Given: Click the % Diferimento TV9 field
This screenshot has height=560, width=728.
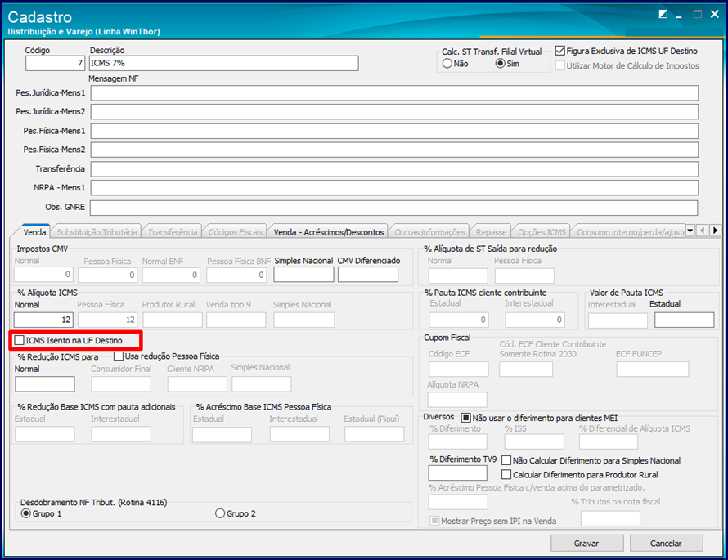Looking at the screenshot, I should (457, 473).
